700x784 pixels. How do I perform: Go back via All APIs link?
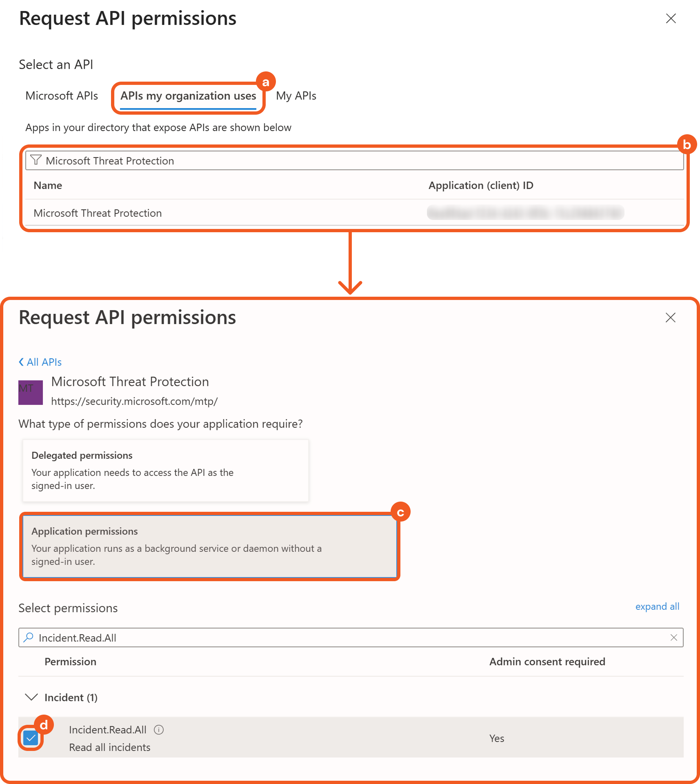40,362
